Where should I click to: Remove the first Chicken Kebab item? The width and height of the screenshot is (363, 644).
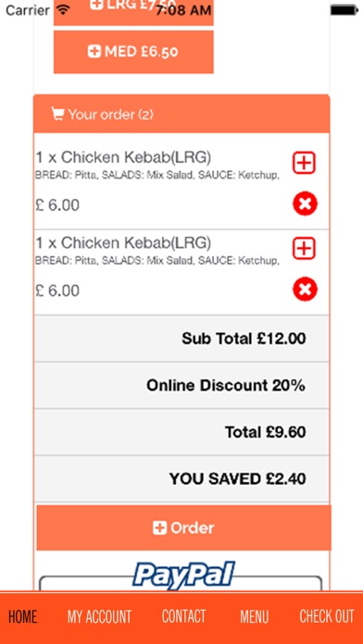point(305,204)
